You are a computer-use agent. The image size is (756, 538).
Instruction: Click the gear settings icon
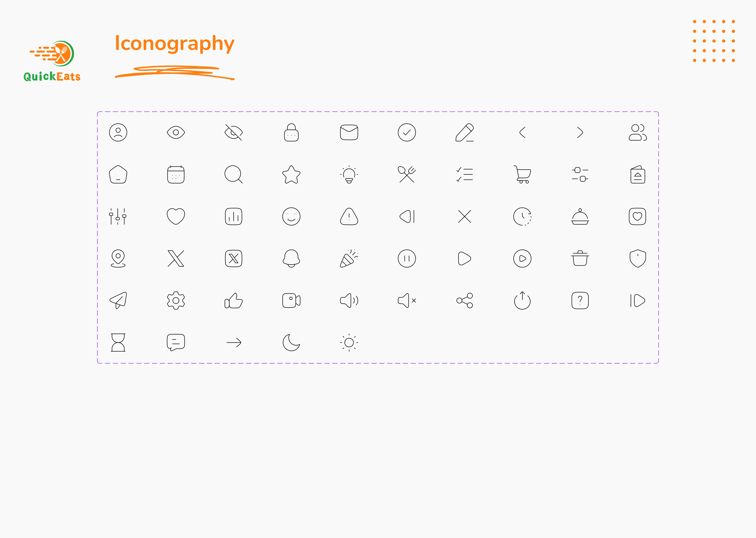click(x=176, y=301)
